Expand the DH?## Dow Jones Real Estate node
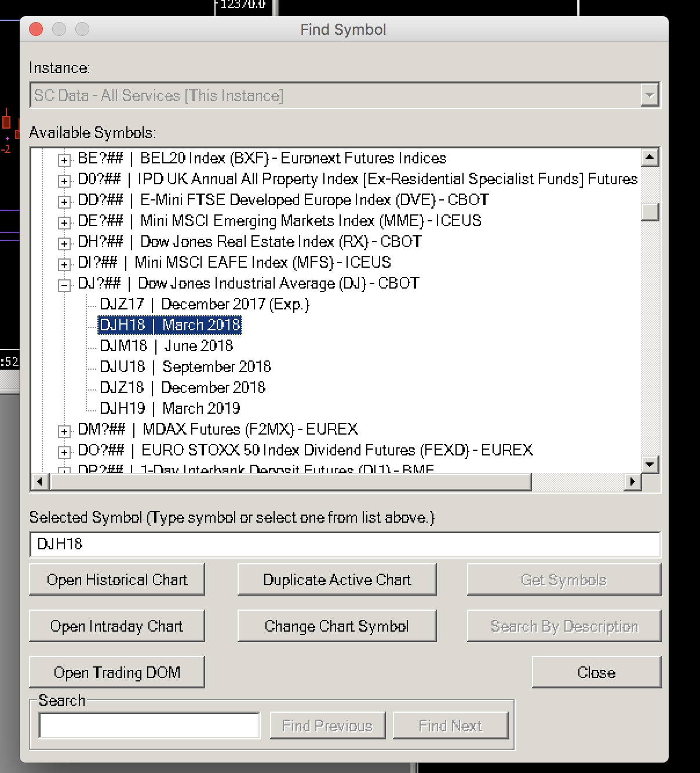700x773 pixels. click(x=64, y=243)
